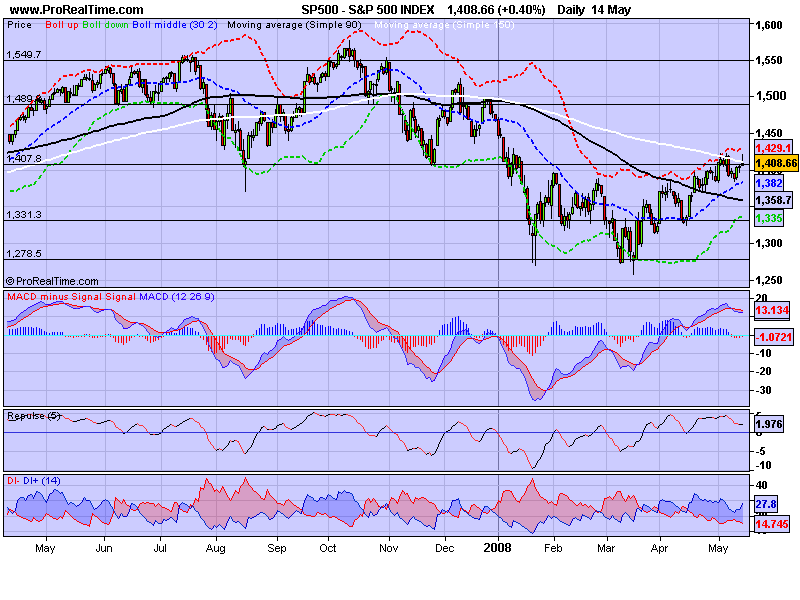Click the 1,408.66 (+0.40%) quote in title

point(496,10)
